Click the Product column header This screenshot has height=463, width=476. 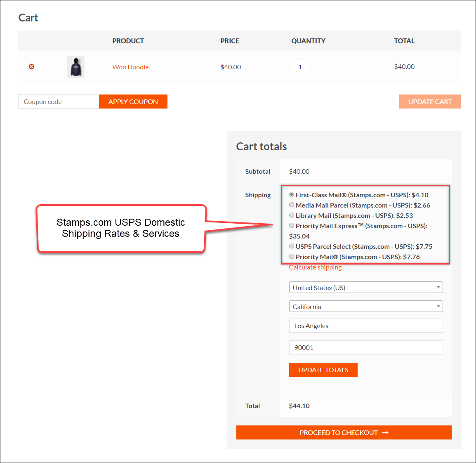[x=128, y=41]
